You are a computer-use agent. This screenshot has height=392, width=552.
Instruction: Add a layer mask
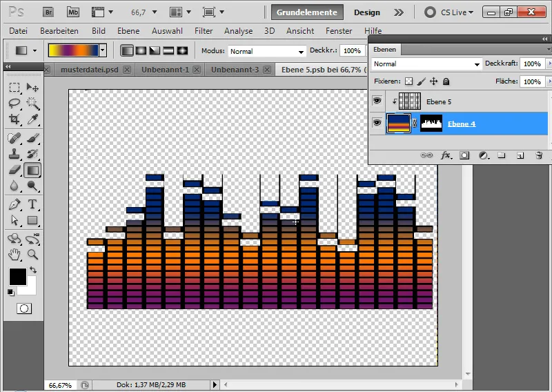click(x=464, y=155)
